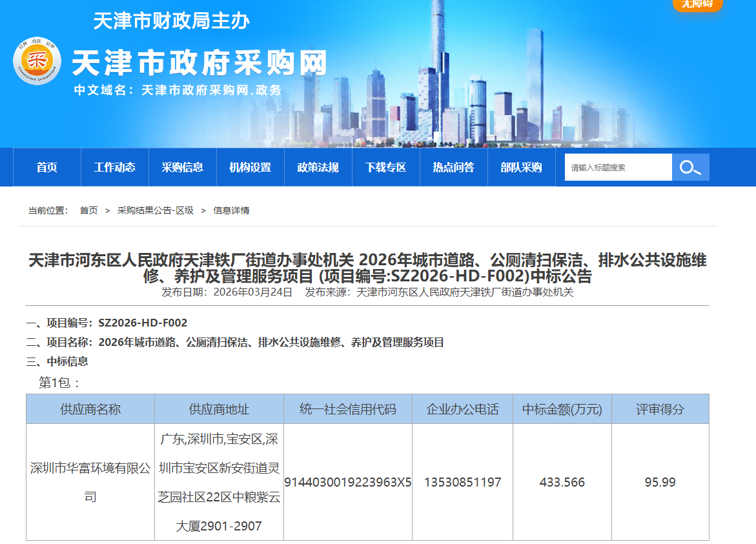Viewport: 756px width, 544px height.
Task: Open the 下载专区 navigation tab
Action: [386, 168]
